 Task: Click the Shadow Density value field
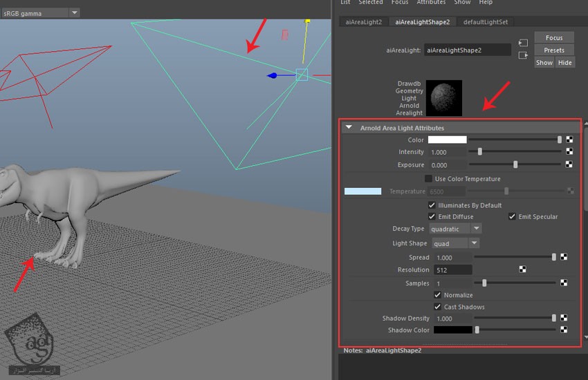[x=453, y=319]
